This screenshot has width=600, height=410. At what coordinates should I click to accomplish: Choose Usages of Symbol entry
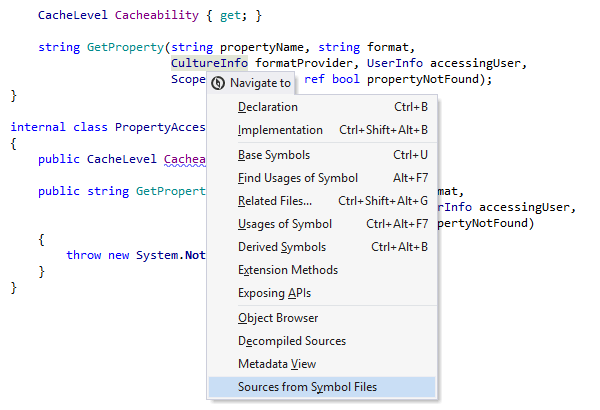click(x=284, y=224)
